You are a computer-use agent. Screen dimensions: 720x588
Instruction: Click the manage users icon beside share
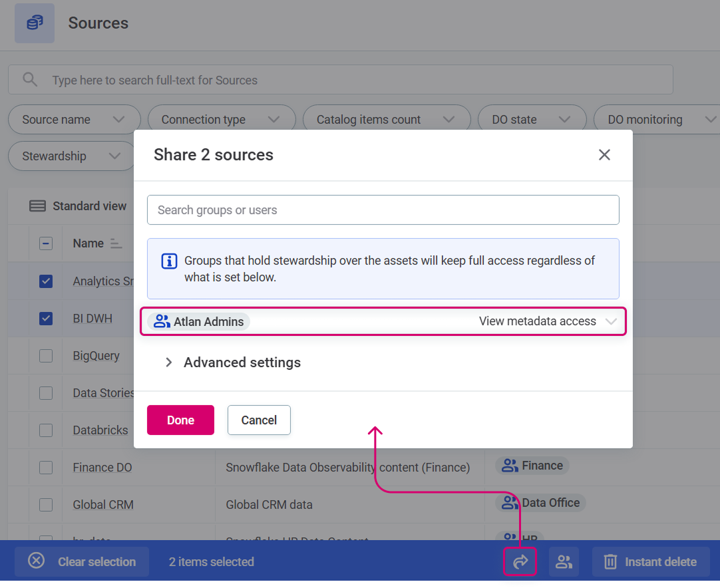click(564, 561)
